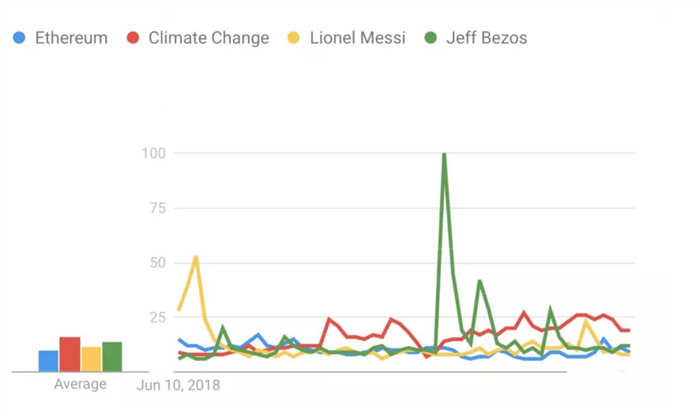
Task: Click the 100 y-axis label
Action: [154, 154]
